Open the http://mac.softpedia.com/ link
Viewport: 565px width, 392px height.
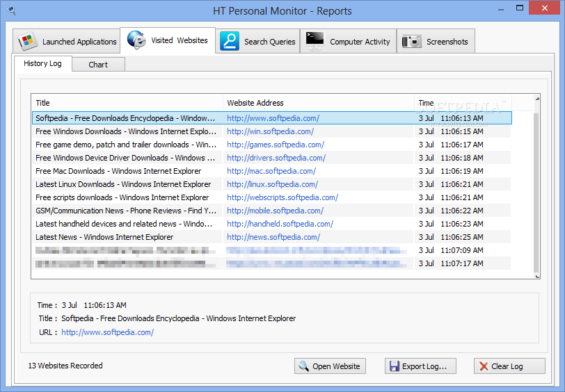271,171
